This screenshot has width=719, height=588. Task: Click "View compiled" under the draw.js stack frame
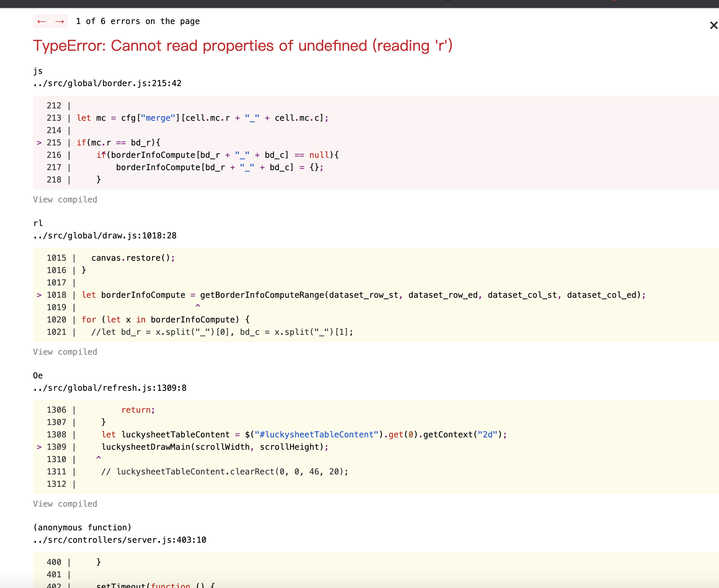[x=65, y=352]
